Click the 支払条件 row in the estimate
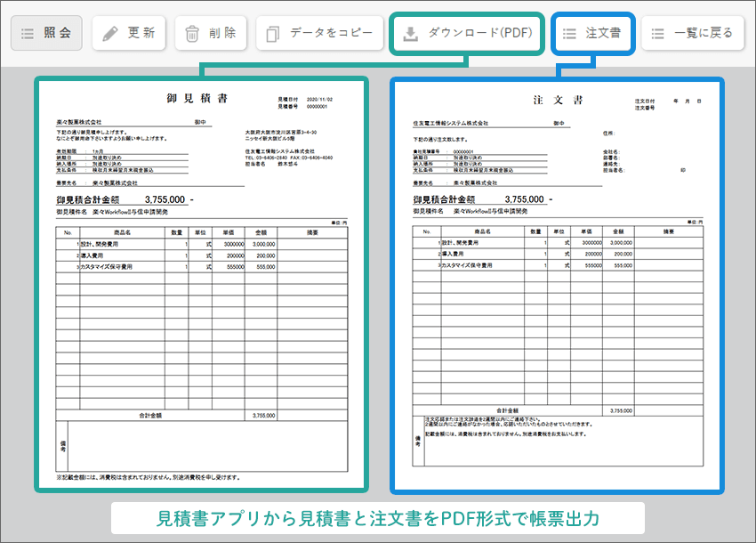 coord(122,170)
